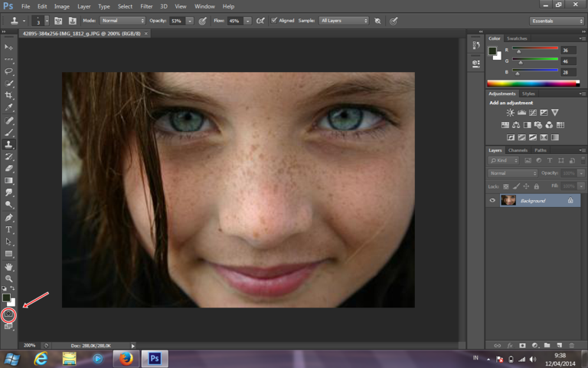
Task: Click the Background layer thumbnail
Action: [508, 200]
